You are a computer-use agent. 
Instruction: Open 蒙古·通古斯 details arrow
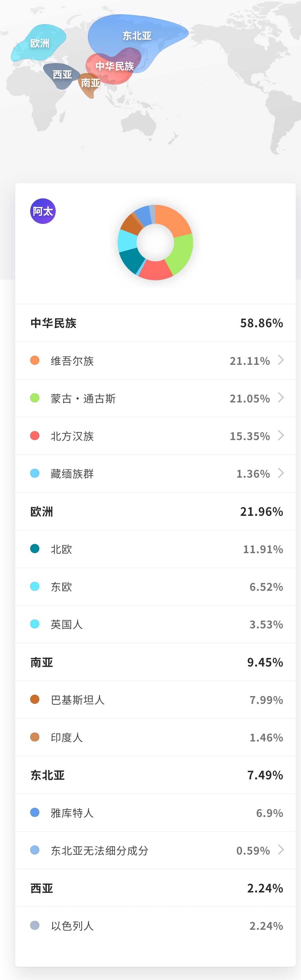click(281, 398)
